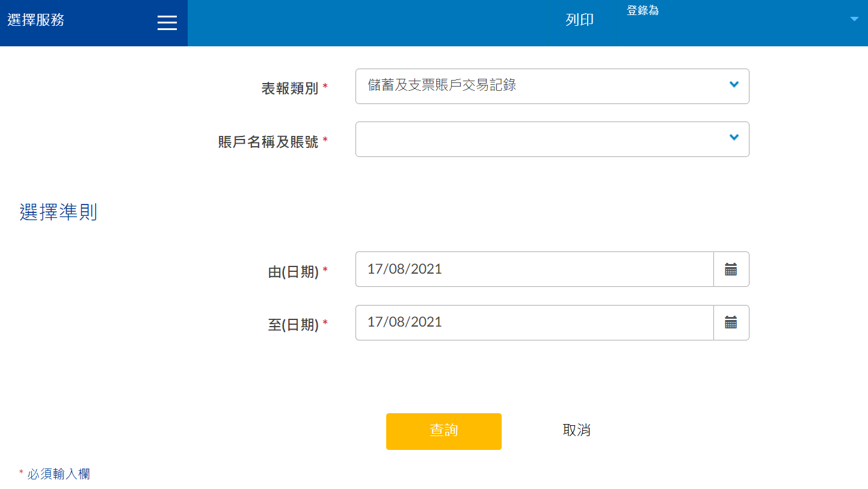Click 列印 in the top bar
The height and width of the screenshot is (489, 868).
[579, 20]
